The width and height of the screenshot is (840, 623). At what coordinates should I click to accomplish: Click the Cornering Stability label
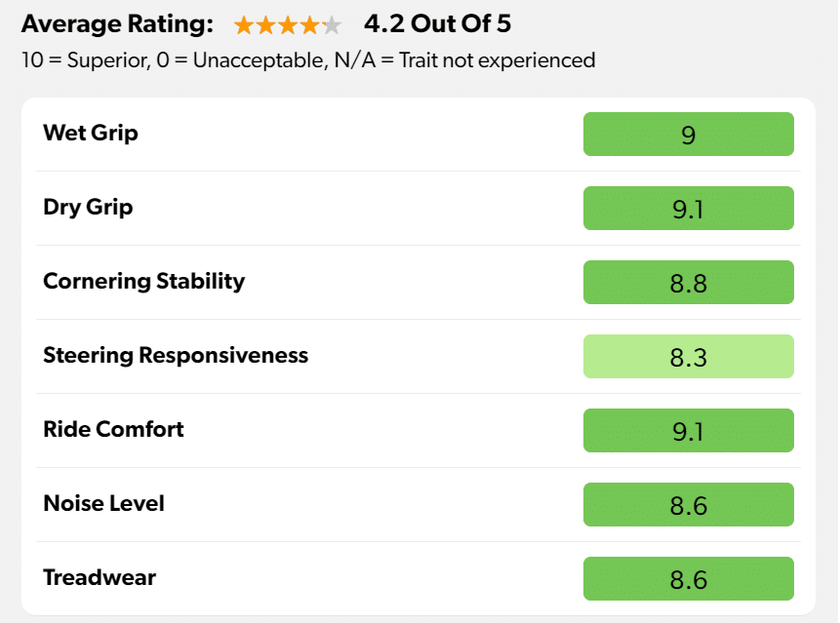tap(143, 282)
